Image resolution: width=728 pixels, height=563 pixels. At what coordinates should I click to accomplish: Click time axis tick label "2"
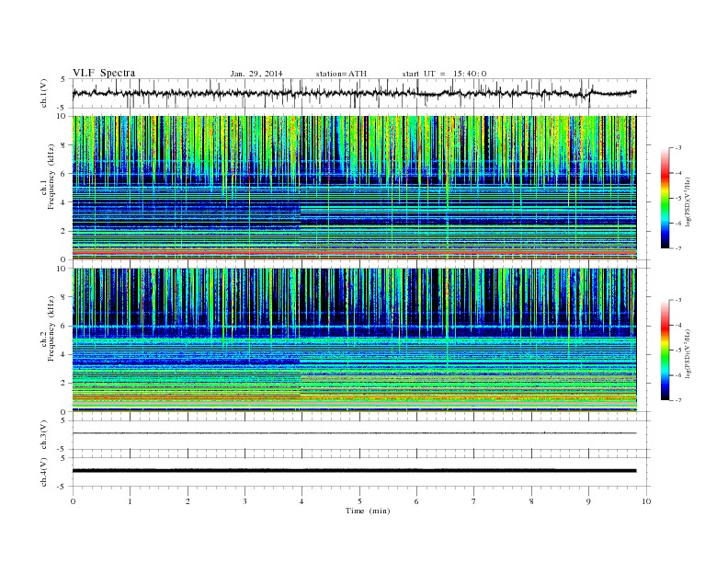click(x=188, y=501)
